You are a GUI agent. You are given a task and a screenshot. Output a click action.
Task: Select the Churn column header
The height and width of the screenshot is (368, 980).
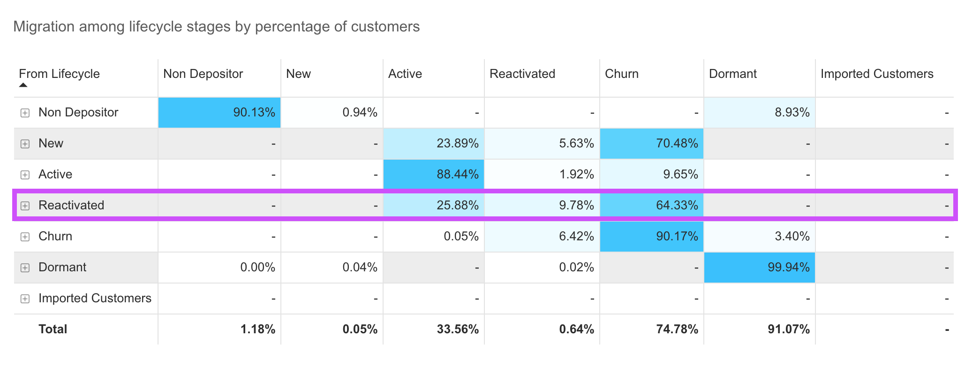click(x=622, y=74)
